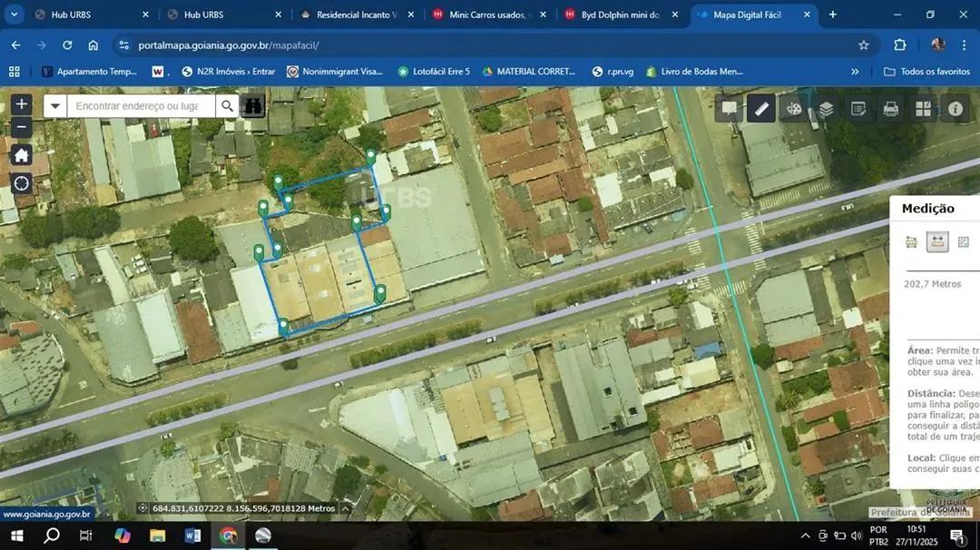
Task: Expand hidden bookmarks overflow chevron
Action: click(x=855, y=72)
